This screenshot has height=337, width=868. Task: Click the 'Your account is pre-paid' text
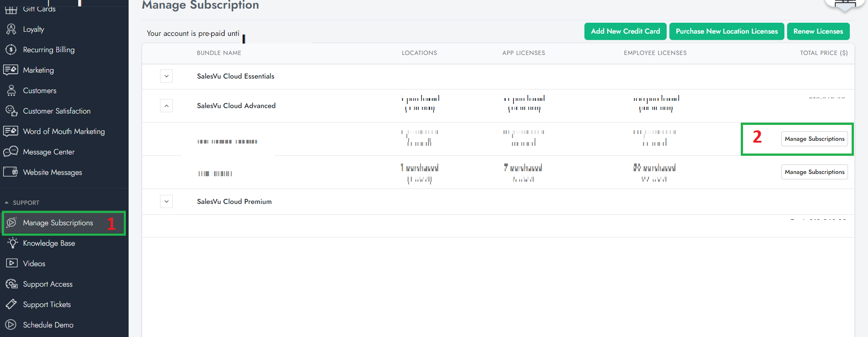coord(193,34)
